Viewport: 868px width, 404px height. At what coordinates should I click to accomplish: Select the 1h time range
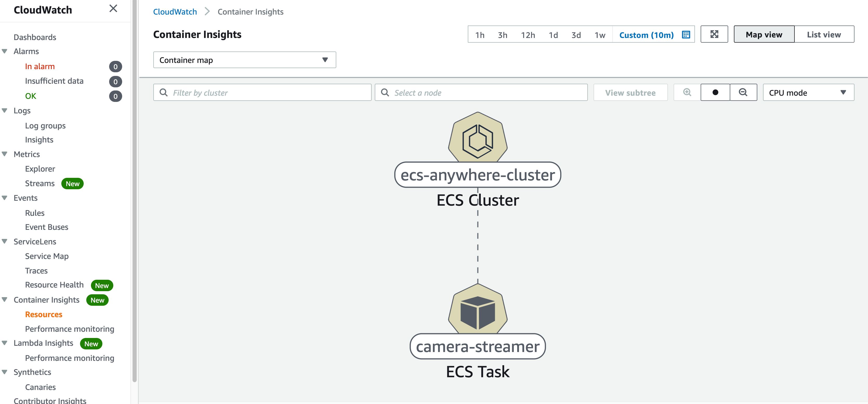(x=479, y=35)
